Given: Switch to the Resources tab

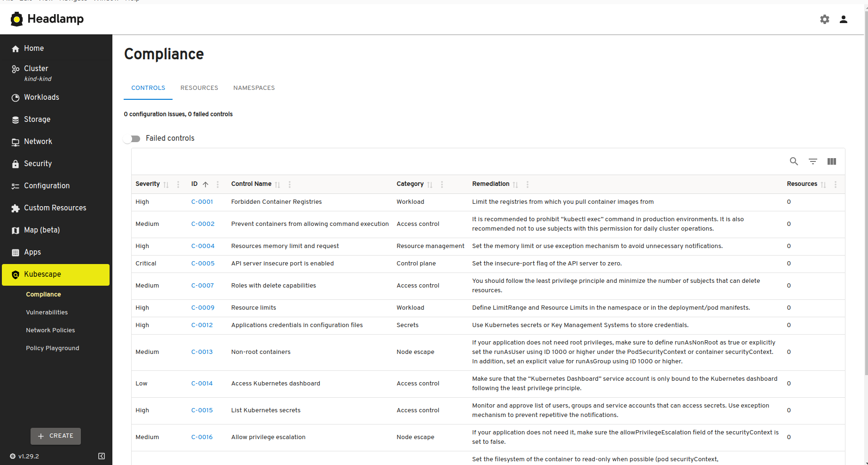Looking at the screenshot, I should [199, 88].
